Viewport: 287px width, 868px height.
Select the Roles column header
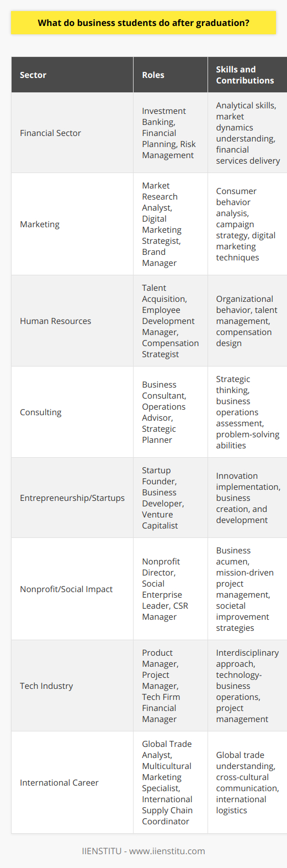[170, 75]
